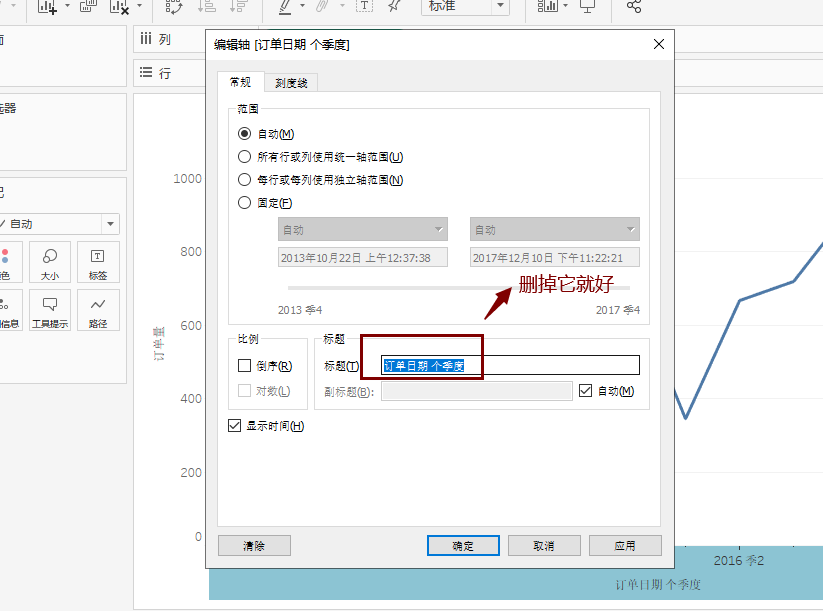This screenshot has width=823, height=611.
Task: Click the 列 columns shelf icon
Action: (x=146, y=39)
